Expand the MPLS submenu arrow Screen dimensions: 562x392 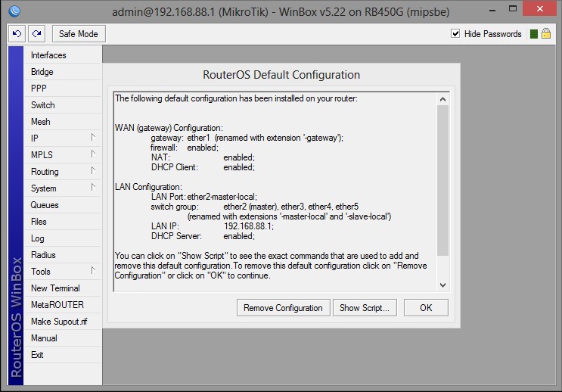point(93,154)
